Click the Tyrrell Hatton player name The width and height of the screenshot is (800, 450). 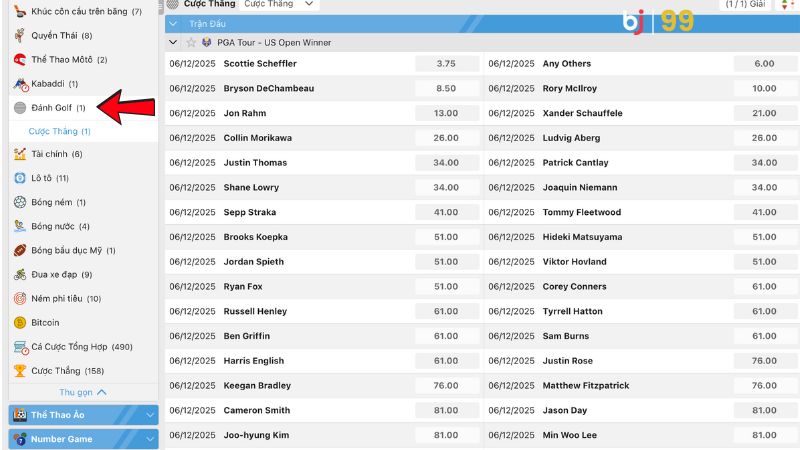pyautogui.click(x=572, y=311)
